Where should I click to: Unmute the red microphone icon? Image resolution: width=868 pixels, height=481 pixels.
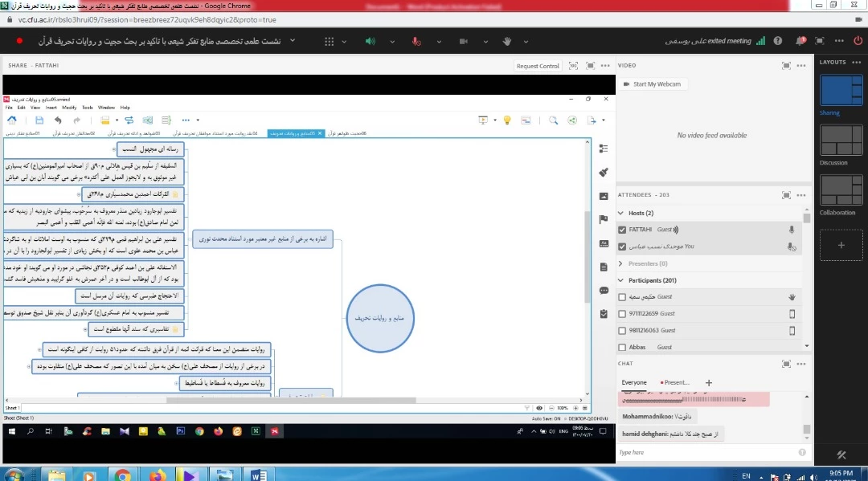(416, 41)
